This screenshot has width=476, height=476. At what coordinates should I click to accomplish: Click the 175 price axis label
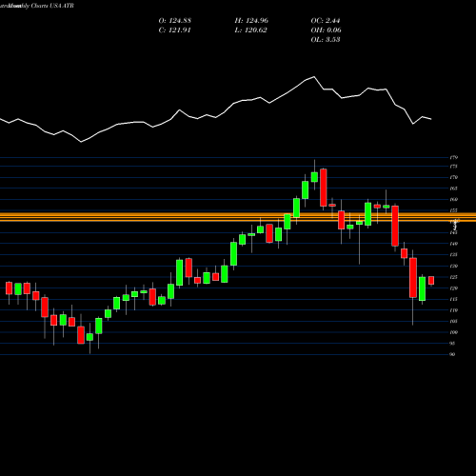[x=453, y=167]
